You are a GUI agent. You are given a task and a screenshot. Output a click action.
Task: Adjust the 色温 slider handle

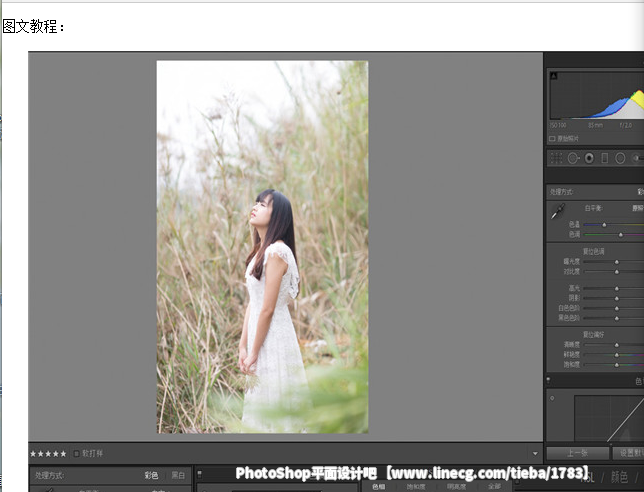(x=604, y=225)
